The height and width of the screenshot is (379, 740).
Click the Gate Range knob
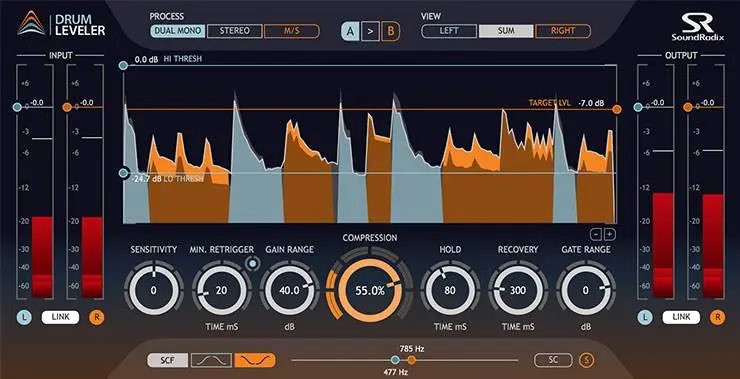tap(585, 290)
